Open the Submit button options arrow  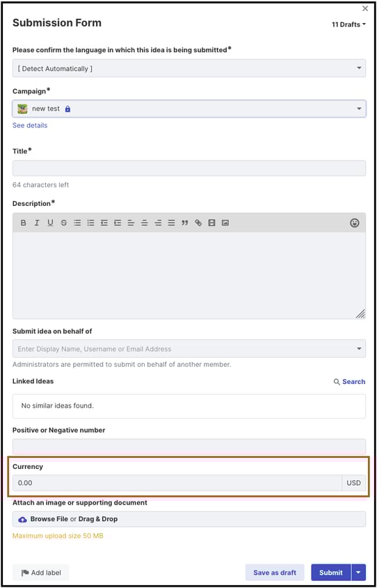[359, 572]
